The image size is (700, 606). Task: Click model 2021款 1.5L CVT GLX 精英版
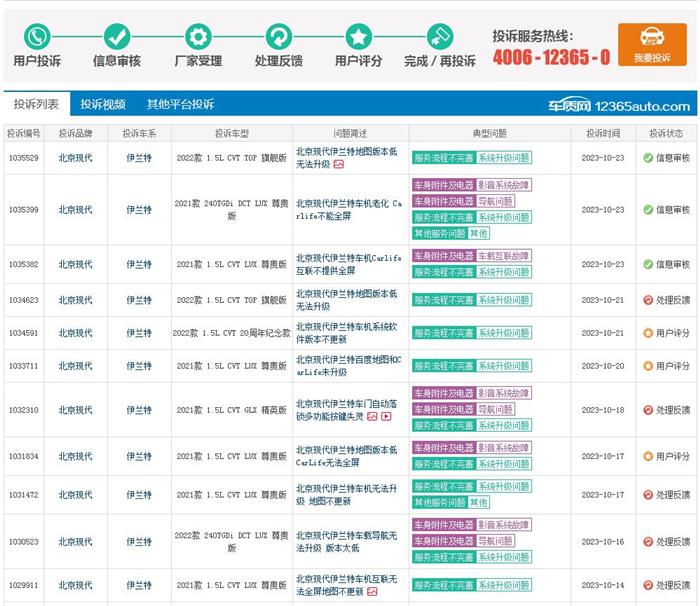click(x=232, y=410)
